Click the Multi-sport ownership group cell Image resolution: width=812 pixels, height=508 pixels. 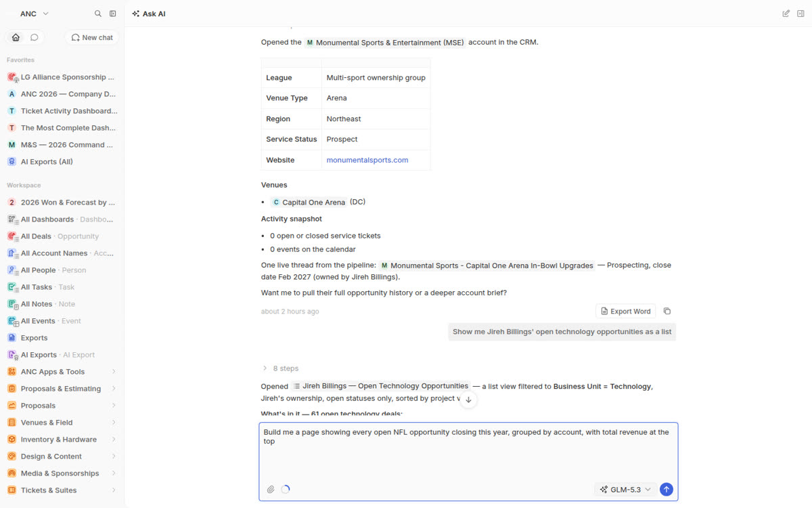(376, 77)
